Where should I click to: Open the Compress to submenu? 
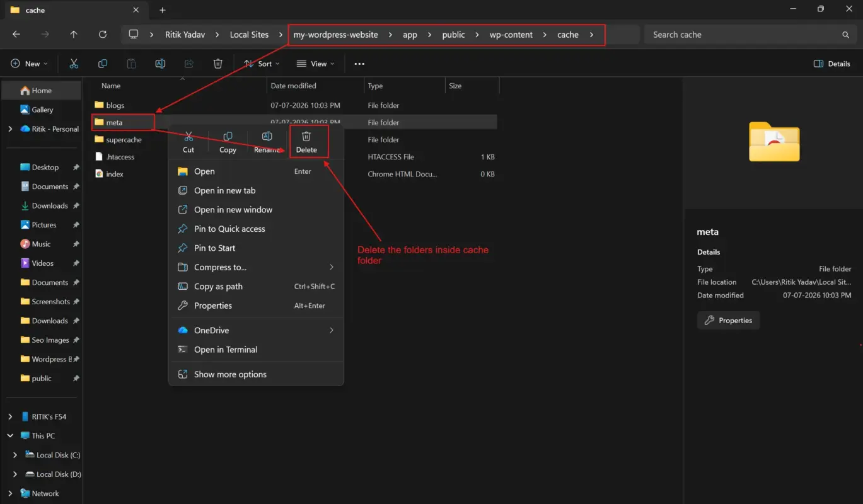[x=256, y=267]
